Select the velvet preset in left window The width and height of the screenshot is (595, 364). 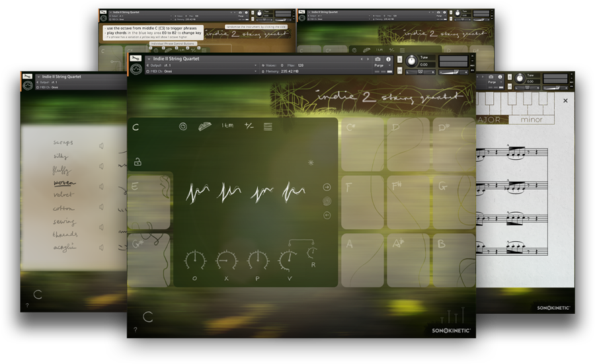click(63, 194)
